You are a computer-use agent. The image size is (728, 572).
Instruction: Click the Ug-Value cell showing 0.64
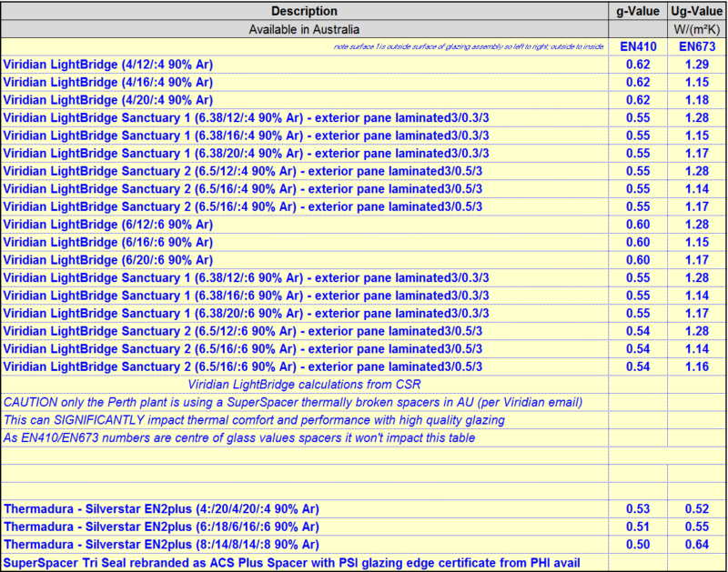(x=697, y=544)
